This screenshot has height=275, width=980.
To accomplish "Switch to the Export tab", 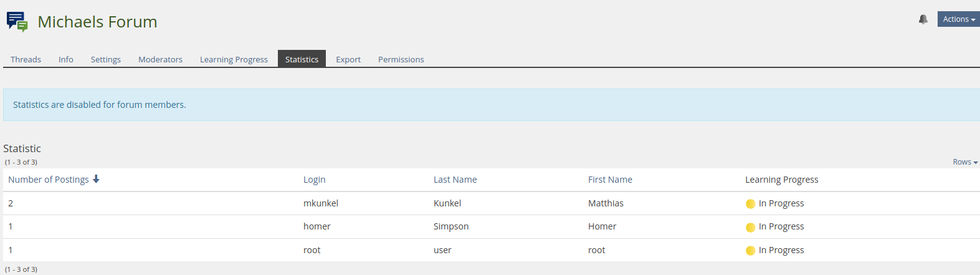I will (348, 59).
